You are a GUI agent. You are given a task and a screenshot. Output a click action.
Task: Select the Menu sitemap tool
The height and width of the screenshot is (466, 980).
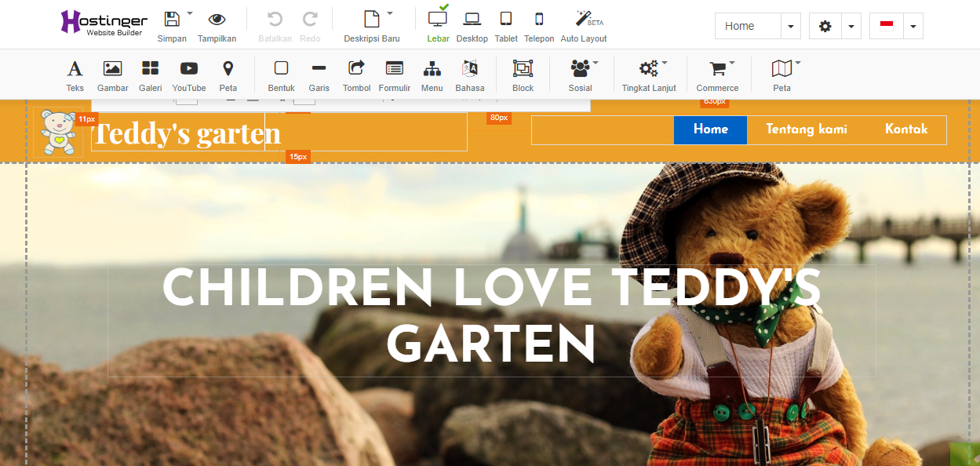click(x=432, y=75)
